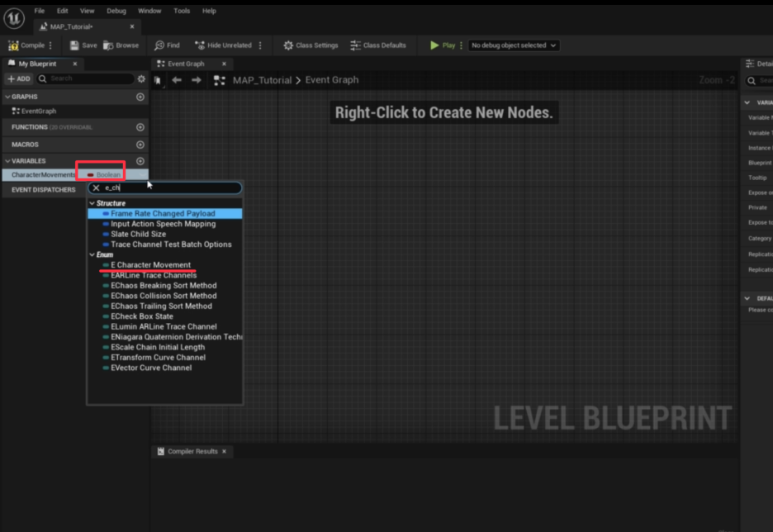Click the Unreal Engine logo icon

click(x=14, y=18)
